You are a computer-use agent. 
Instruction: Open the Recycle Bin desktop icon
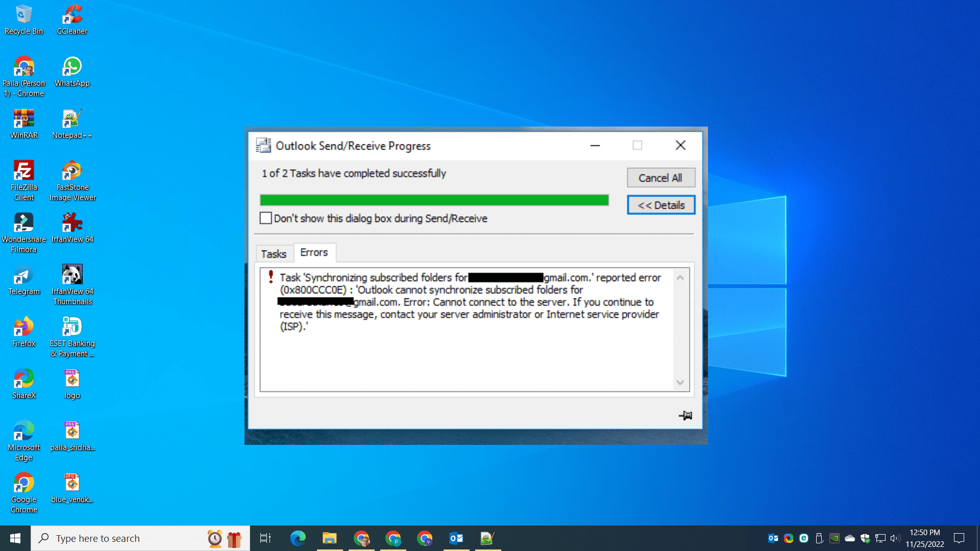tap(23, 20)
